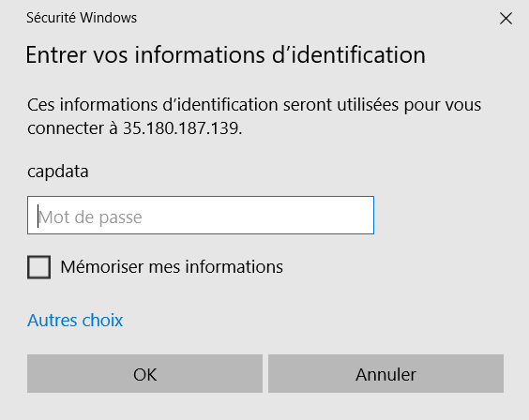This screenshot has height=420, width=529.
Task: Click the Mémoriser mes informations label text
Action: click(x=172, y=267)
